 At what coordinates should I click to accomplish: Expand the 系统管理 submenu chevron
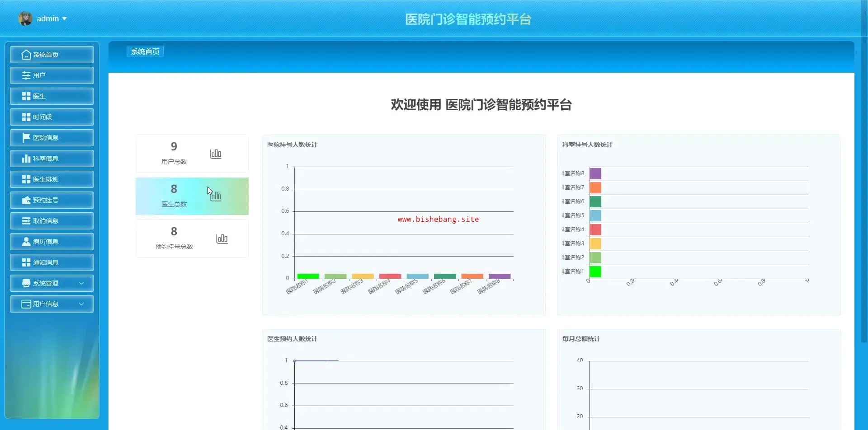[x=81, y=283]
